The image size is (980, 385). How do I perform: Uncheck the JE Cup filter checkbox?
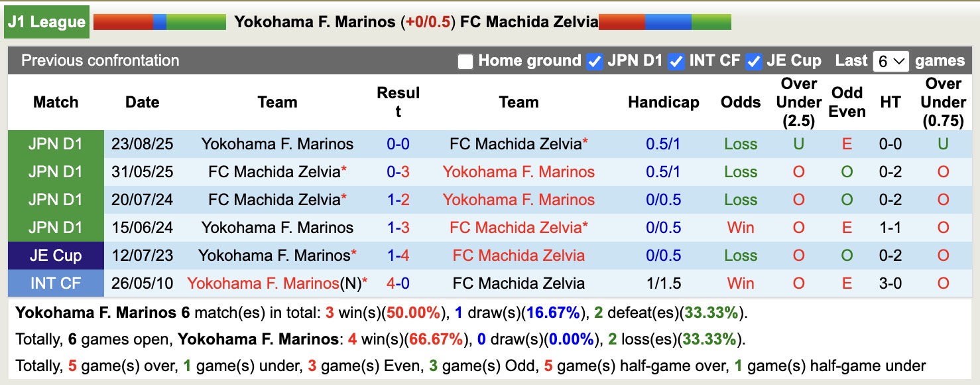click(x=753, y=60)
